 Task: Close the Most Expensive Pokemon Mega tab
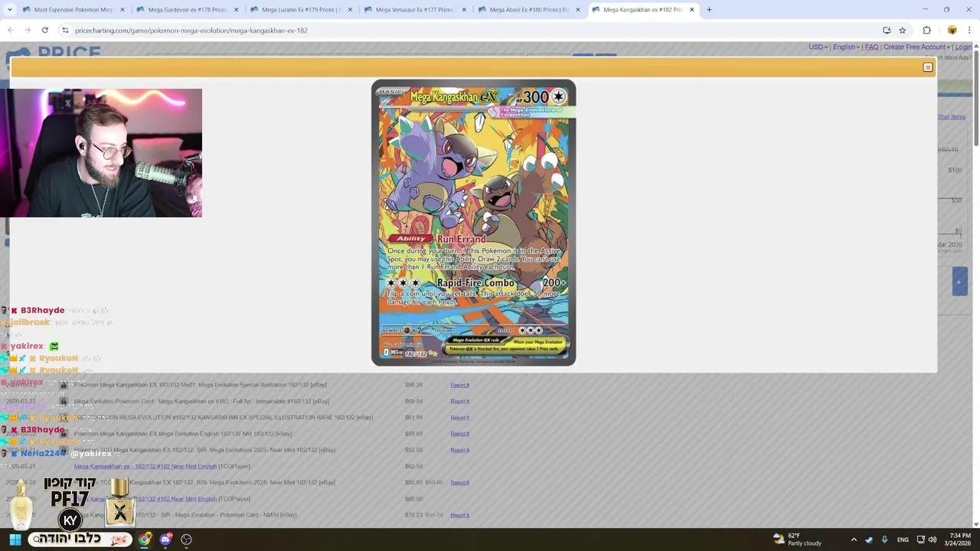122,10
